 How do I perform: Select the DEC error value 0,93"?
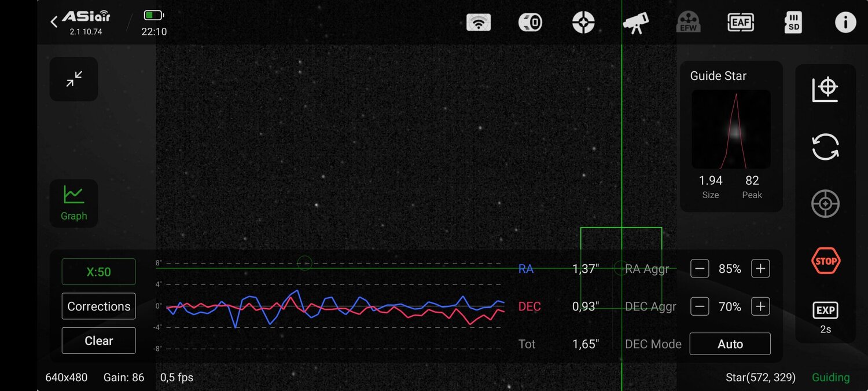(x=586, y=306)
